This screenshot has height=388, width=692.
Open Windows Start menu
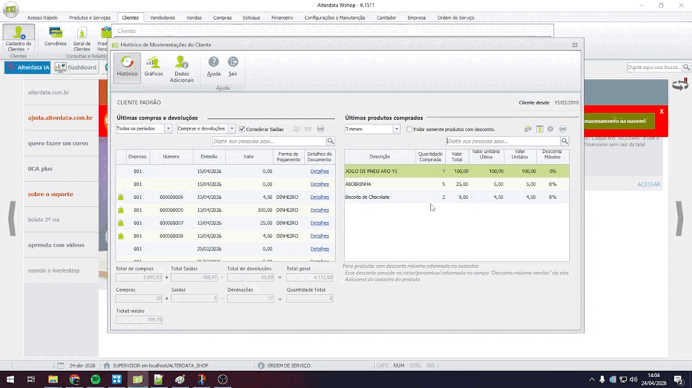click(x=10, y=379)
